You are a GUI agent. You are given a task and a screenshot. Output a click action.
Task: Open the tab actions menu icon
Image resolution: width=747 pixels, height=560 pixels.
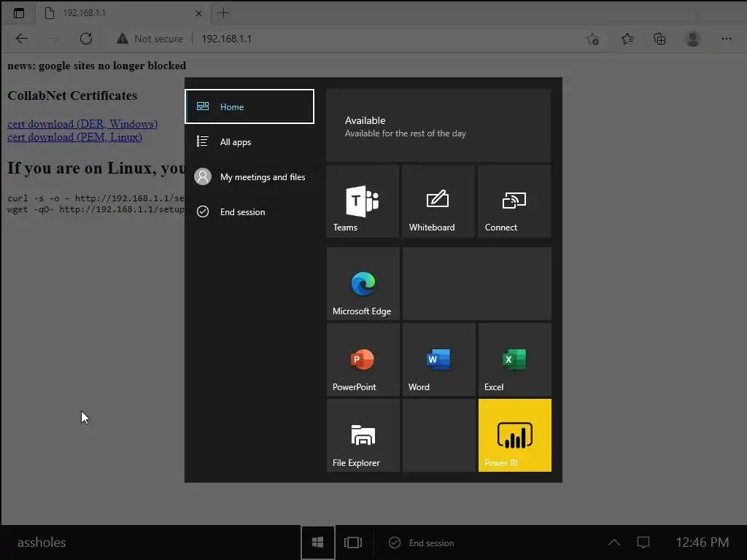[19, 13]
